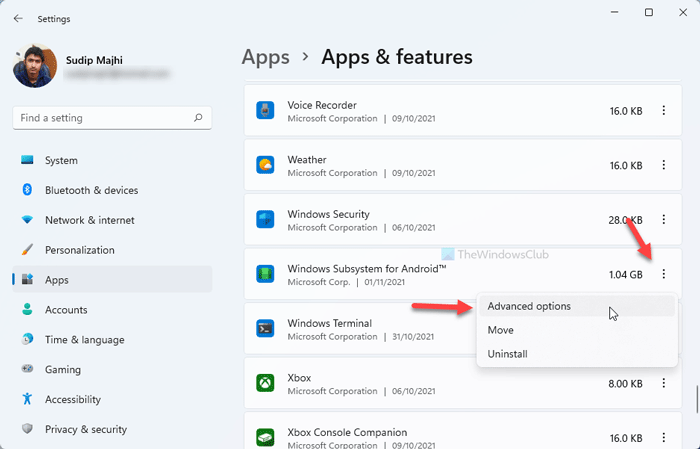Click the Xbox Console Companion icon
Image resolution: width=700 pixels, height=449 pixels.
click(x=265, y=437)
